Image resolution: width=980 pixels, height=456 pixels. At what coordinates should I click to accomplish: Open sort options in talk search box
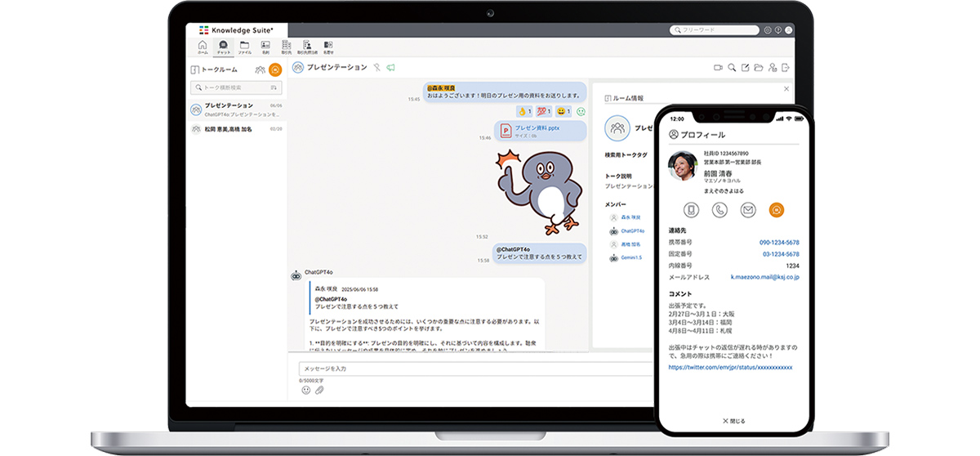(274, 87)
